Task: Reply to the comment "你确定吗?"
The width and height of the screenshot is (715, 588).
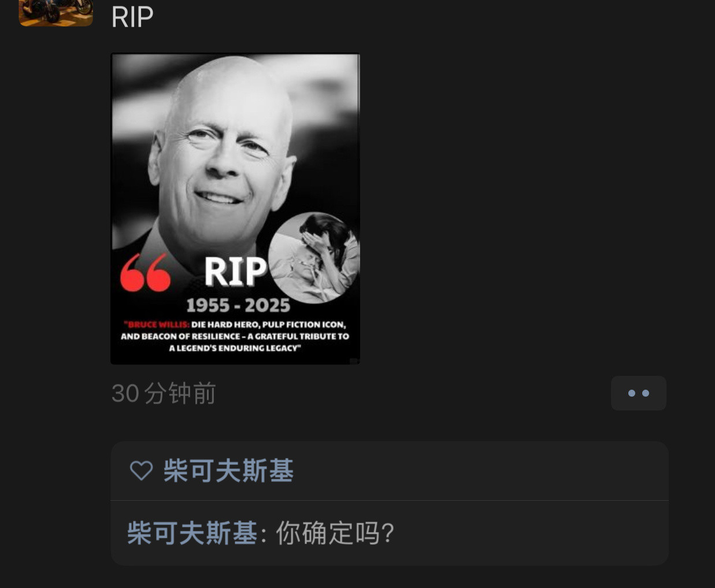Action: (335, 533)
